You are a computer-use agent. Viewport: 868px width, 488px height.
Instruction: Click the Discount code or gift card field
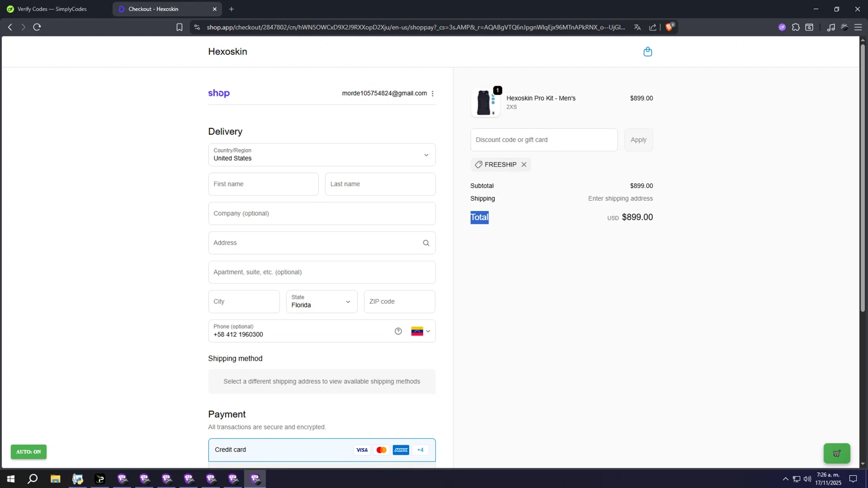(x=544, y=140)
